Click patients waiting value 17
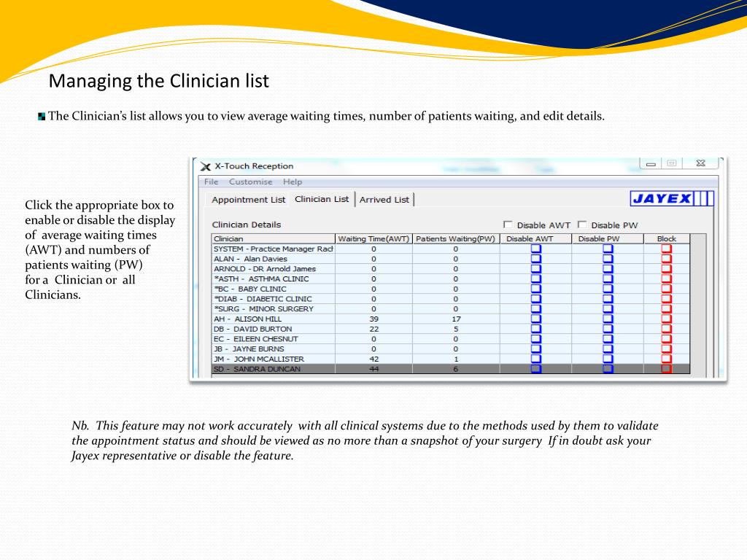747x560 pixels. [x=456, y=319]
